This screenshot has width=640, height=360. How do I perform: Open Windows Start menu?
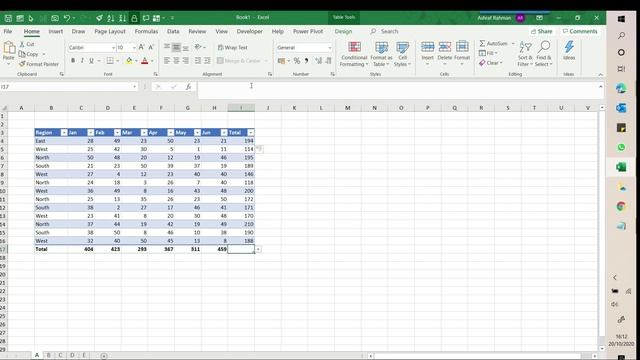621,19
